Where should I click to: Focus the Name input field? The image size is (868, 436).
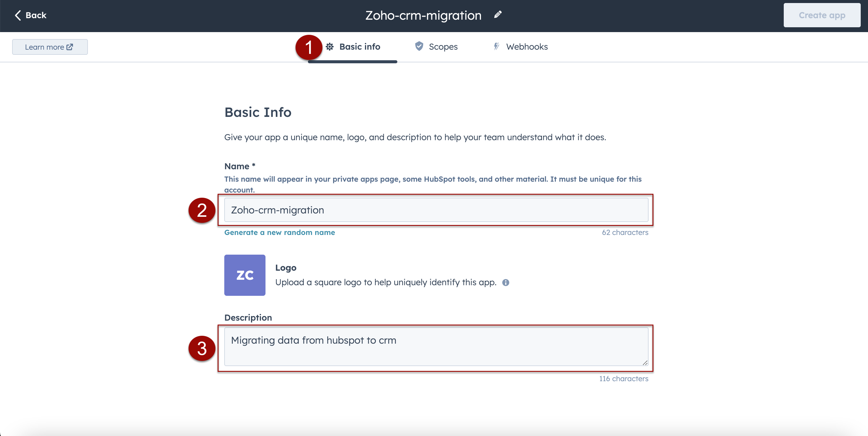436,210
